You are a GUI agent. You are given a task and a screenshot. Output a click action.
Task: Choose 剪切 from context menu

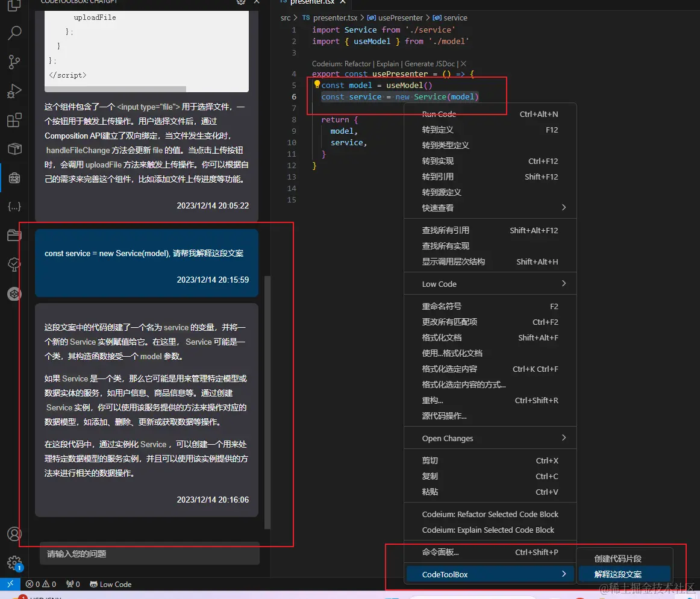click(x=490, y=460)
